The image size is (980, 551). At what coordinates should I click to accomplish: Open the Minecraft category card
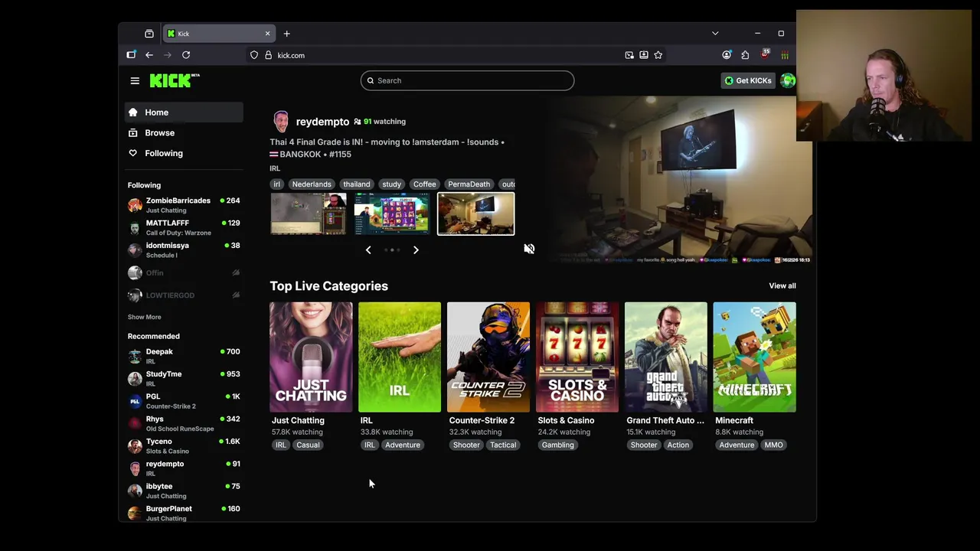point(755,357)
